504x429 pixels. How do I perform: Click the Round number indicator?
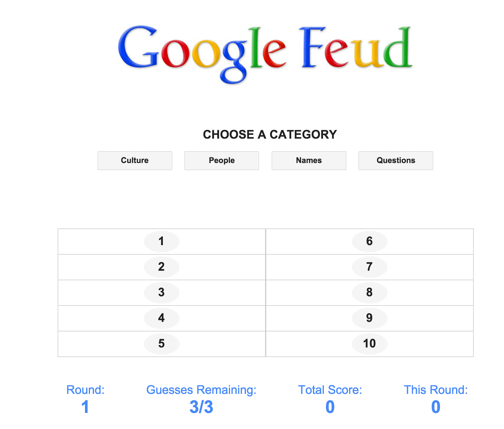coord(85,407)
